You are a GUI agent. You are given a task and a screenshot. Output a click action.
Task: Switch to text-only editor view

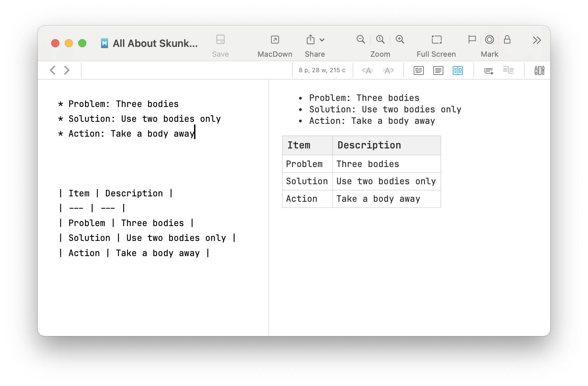438,70
